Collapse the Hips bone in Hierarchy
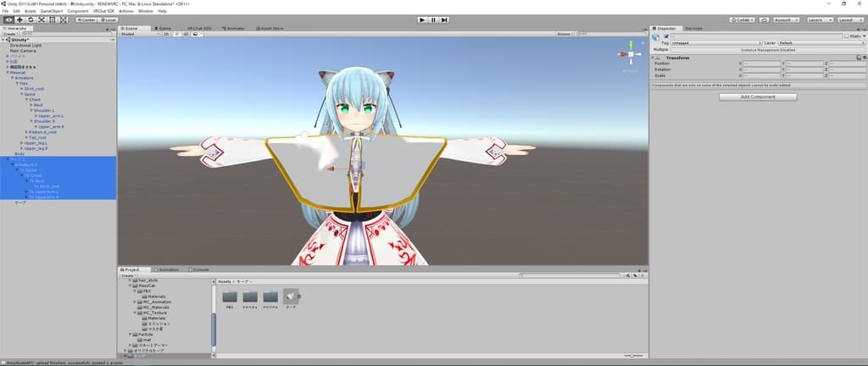The image size is (868, 366). [x=17, y=84]
